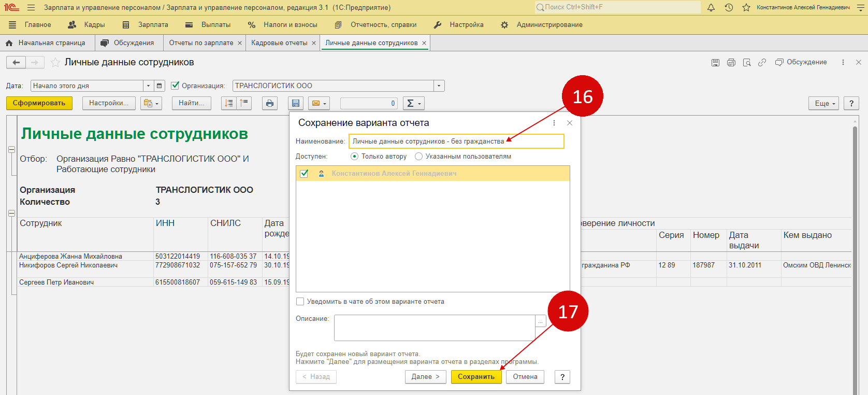Click the ellipsis button beside description field
Screen dimensions: 868x395
(541, 321)
